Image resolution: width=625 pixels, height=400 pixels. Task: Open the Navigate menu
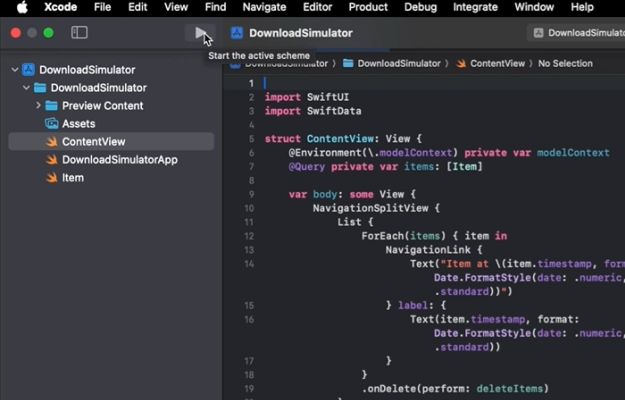click(x=264, y=7)
